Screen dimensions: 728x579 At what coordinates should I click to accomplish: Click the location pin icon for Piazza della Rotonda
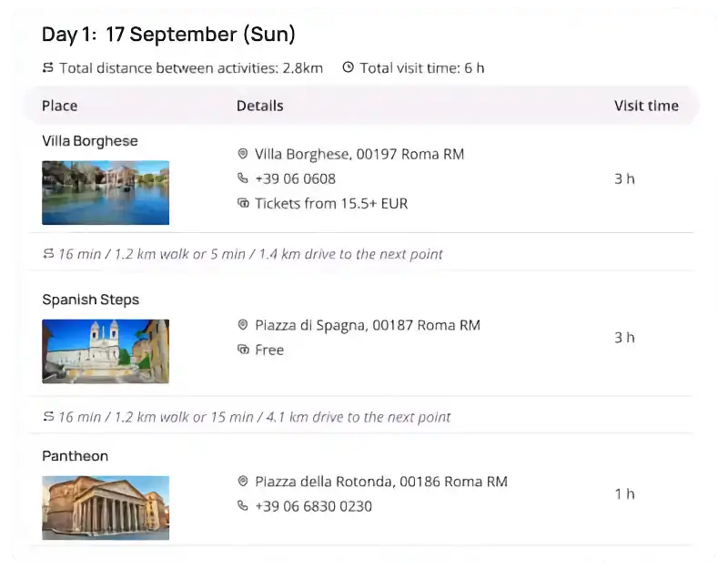pos(243,481)
